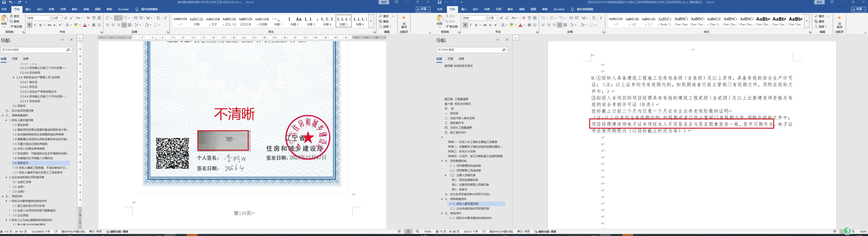Image resolution: width=868 pixels, height=236 pixels.
Task: Align text right in right Word window
Action: click(554, 25)
